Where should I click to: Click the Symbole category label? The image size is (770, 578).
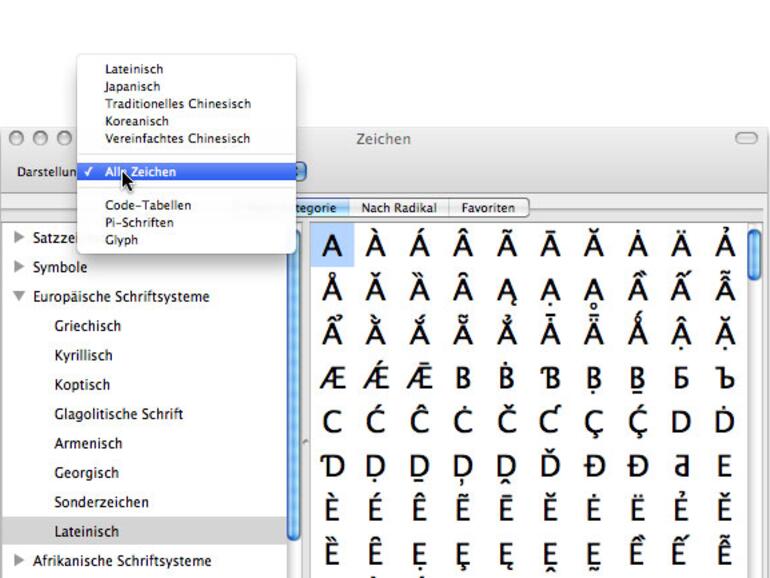coord(60,267)
